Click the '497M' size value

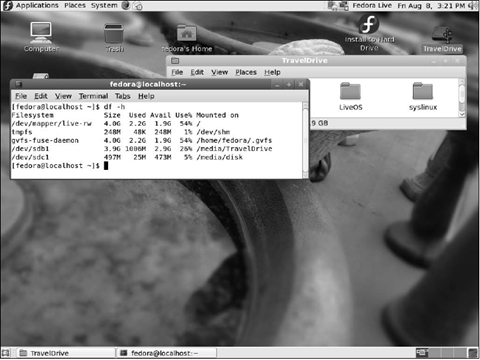[x=112, y=157]
